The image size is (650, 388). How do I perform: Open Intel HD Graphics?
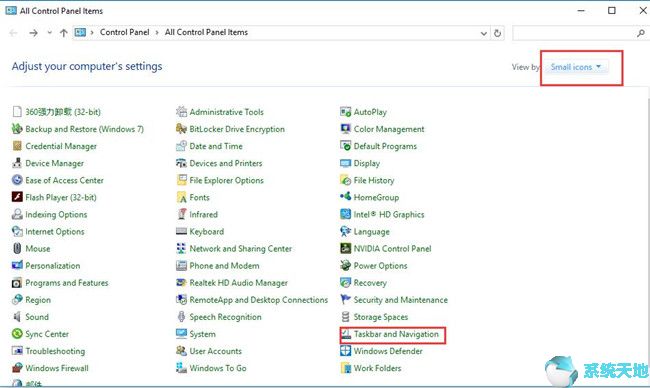click(x=388, y=214)
